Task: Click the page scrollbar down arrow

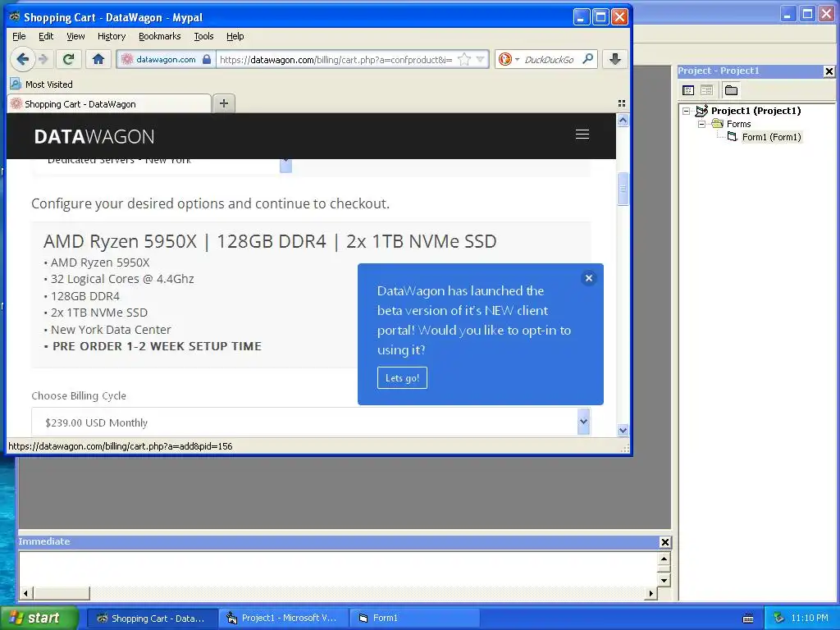Action: 623,430
